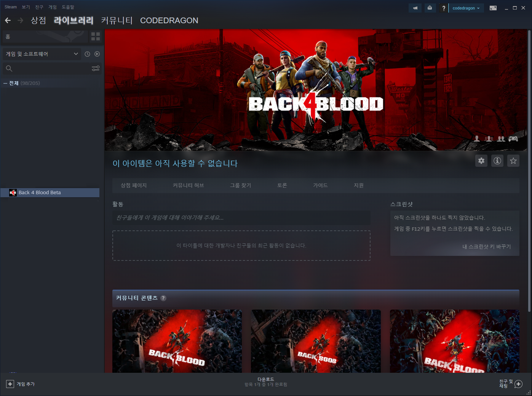Screen dimensions: 532x396
Task: Click the 그룹 찾기 link
Action: [x=241, y=185]
